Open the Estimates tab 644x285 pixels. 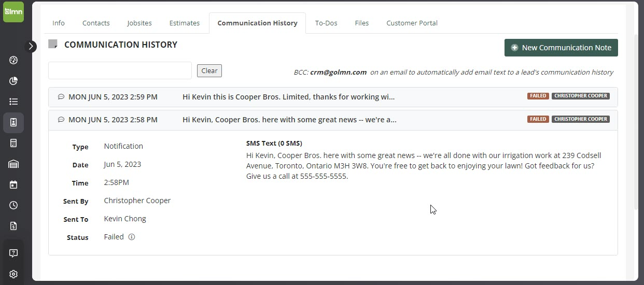185,23
